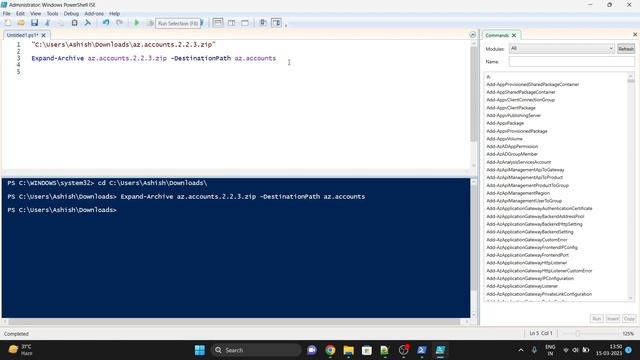
Task: Open the Debug menu
Action: tap(71, 13)
